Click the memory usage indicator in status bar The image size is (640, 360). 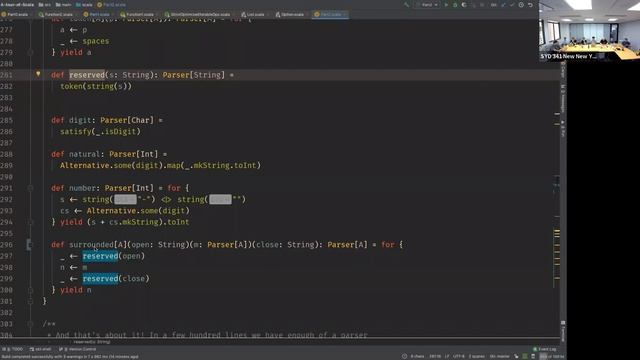[x=552, y=356]
